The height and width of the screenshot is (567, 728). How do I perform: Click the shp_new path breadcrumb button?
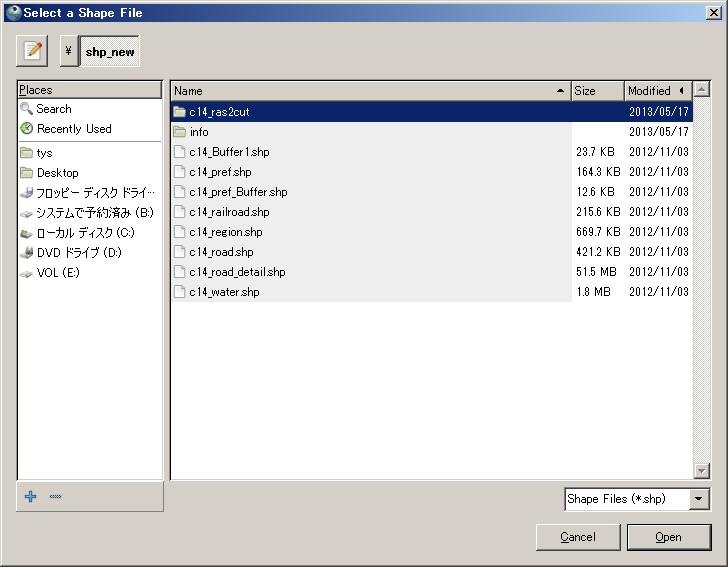point(110,51)
